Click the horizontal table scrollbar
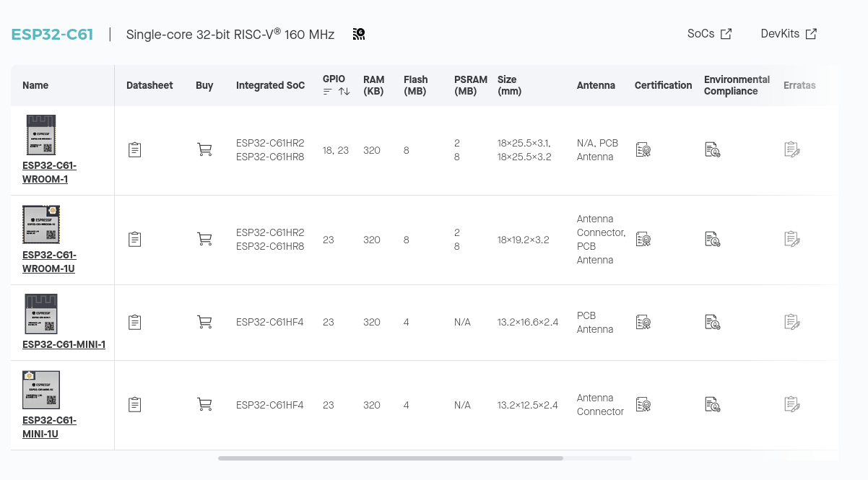Image resolution: width=868 pixels, height=480 pixels. (391, 458)
